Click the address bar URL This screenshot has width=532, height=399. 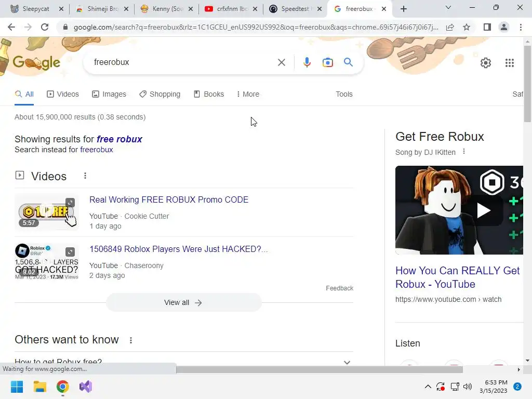(256, 27)
